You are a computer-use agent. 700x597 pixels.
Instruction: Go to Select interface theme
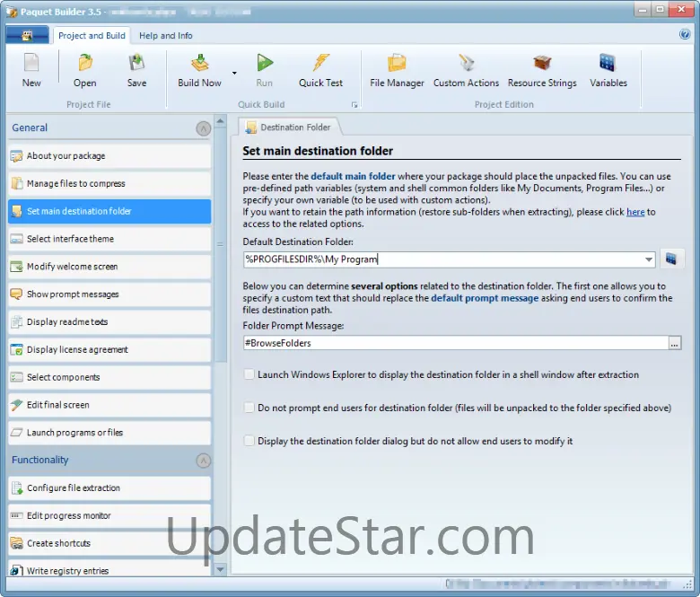pyautogui.click(x=109, y=239)
